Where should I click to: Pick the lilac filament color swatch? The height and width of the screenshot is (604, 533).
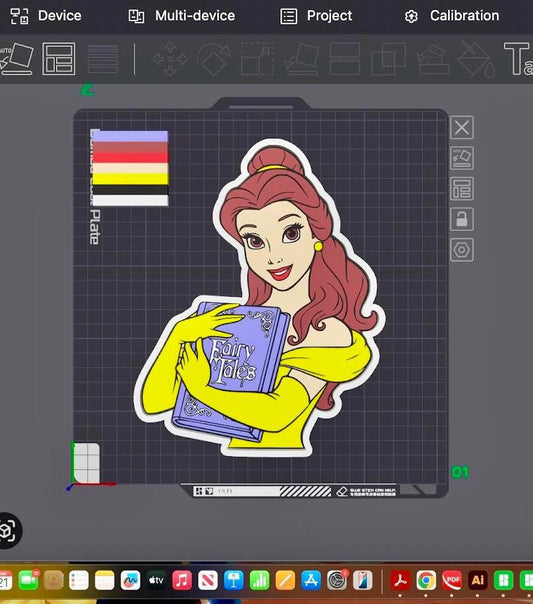click(131, 136)
